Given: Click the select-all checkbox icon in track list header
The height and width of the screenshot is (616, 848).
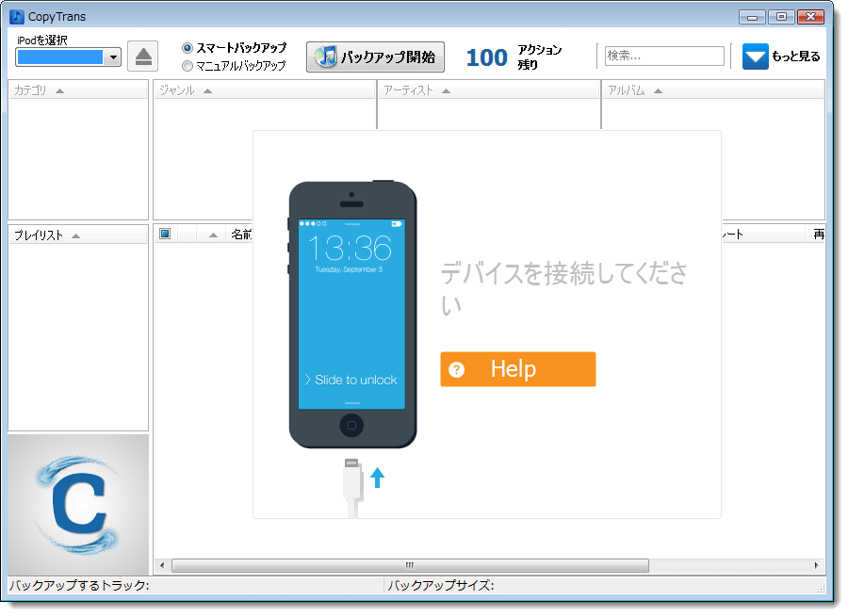Looking at the screenshot, I should click(165, 234).
